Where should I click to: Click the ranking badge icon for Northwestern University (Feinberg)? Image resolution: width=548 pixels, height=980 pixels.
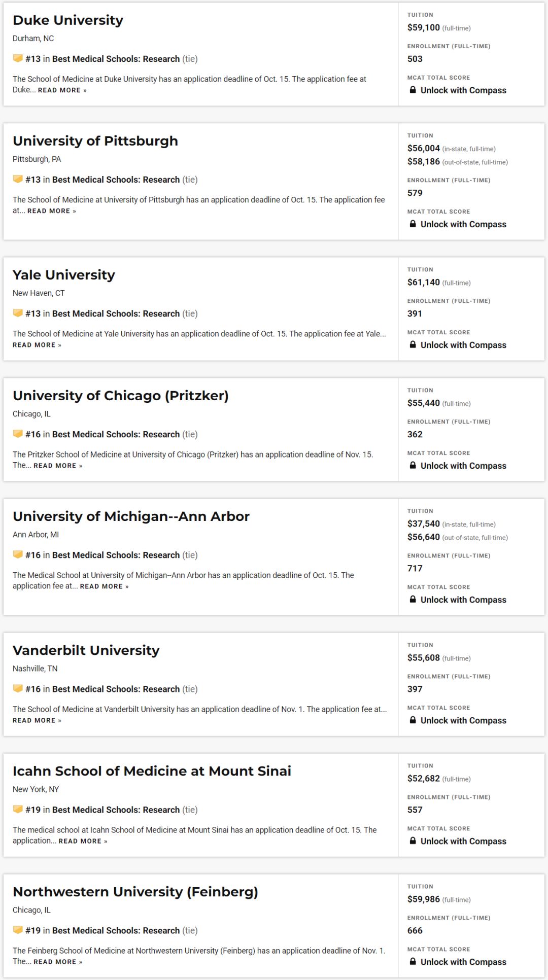(x=18, y=930)
